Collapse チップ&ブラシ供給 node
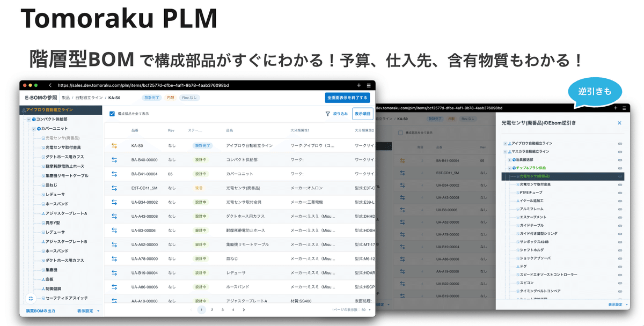Viewport: 644px width, 326px height. tap(510, 168)
